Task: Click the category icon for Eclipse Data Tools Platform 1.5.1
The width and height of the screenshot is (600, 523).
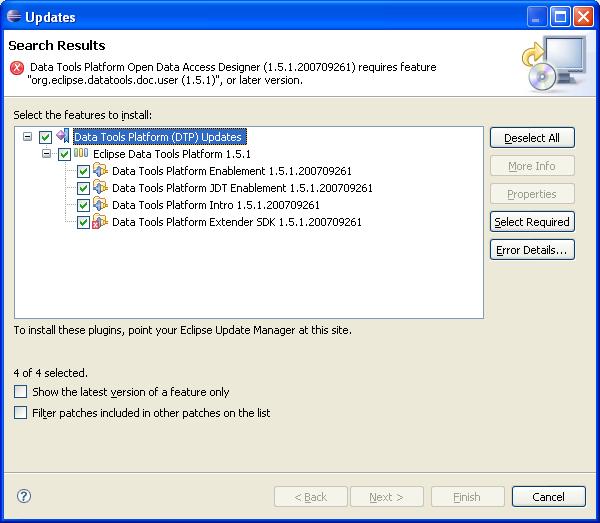Action: [81, 153]
